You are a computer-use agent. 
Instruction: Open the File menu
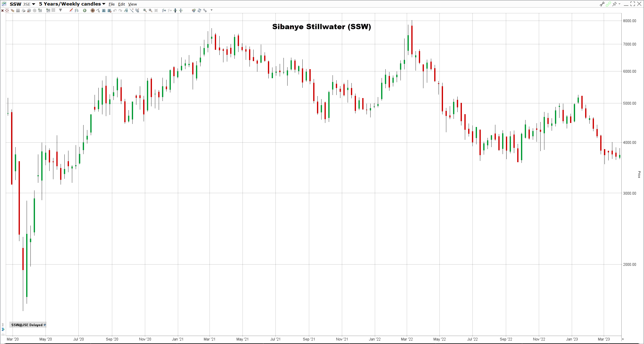[112, 4]
